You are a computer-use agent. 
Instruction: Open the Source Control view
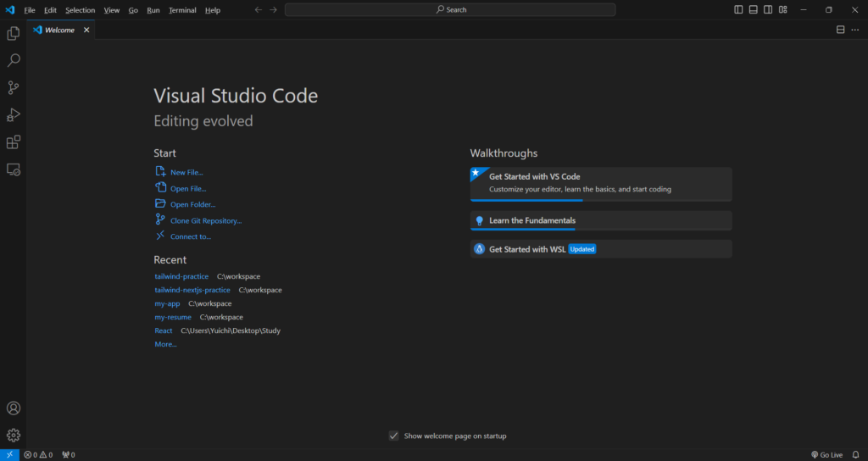tap(14, 87)
